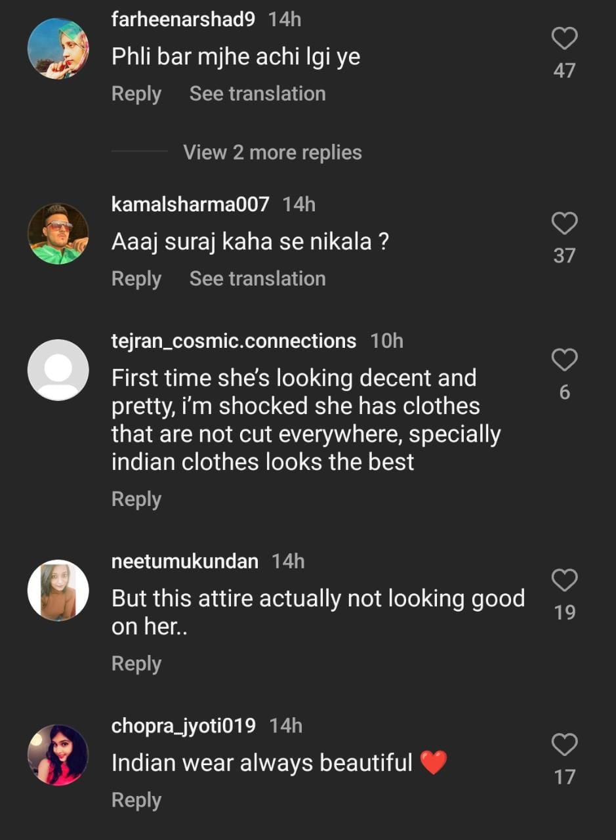Open kamalsharma007's profile avatar
Screen dimensions: 616x840
pyautogui.click(x=58, y=234)
